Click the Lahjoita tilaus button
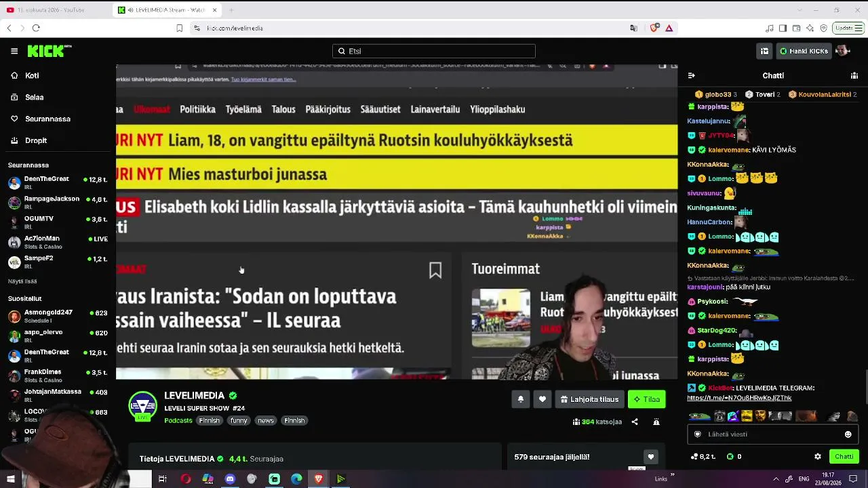Viewport: 868px width, 488px height. (589, 399)
